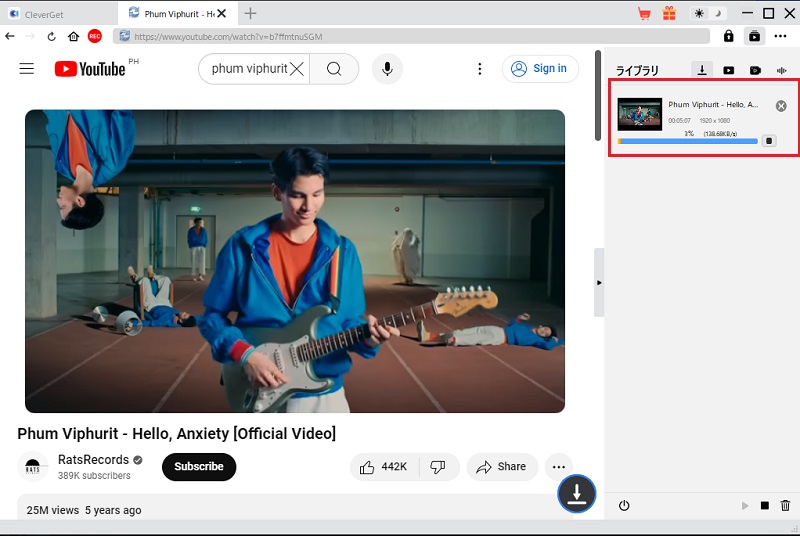800x536 pixels.
Task: Click the dislike thumbs-down button
Action: coord(438,467)
